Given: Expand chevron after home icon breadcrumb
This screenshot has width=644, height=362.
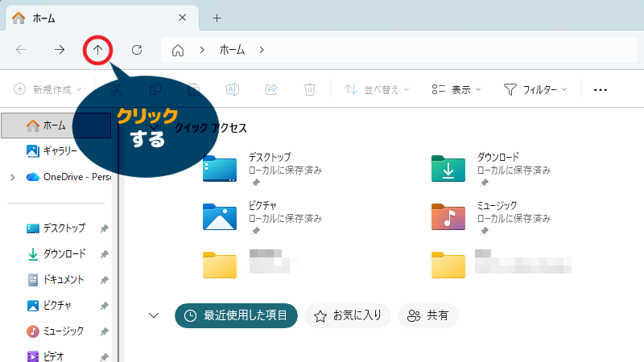Looking at the screenshot, I should [202, 50].
